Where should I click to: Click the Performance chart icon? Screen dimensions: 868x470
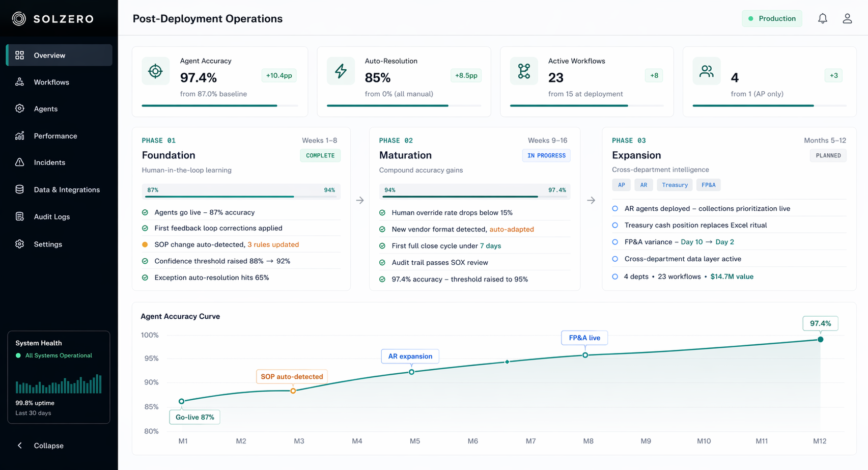click(20, 135)
